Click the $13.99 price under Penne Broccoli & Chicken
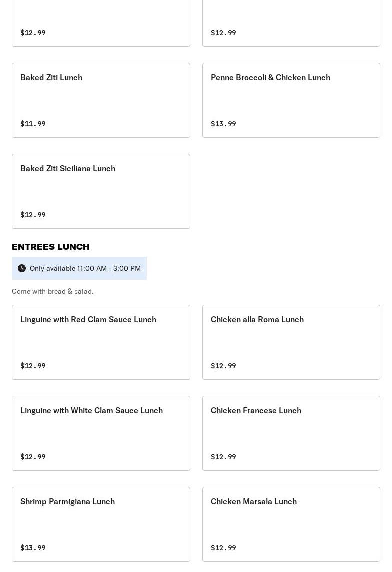Image resolution: width=392 pixels, height=572 pixels. pyautogui.click(x=223, y=124)
